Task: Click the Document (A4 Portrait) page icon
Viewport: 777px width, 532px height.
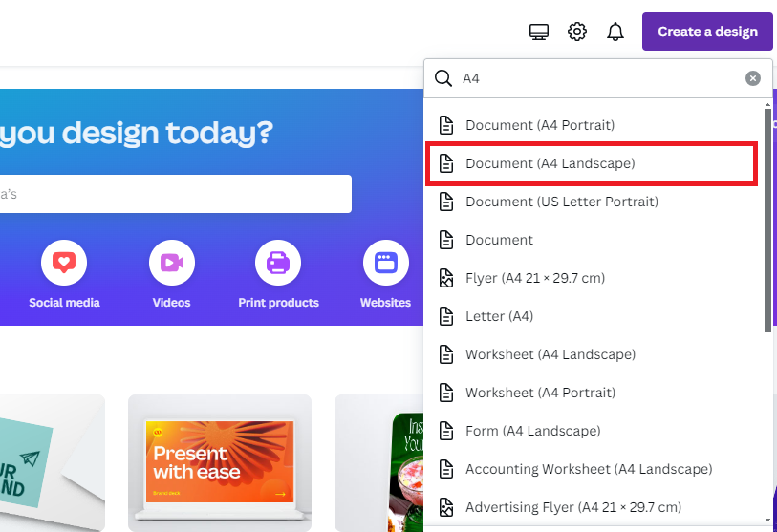Action: click(446, 125)
